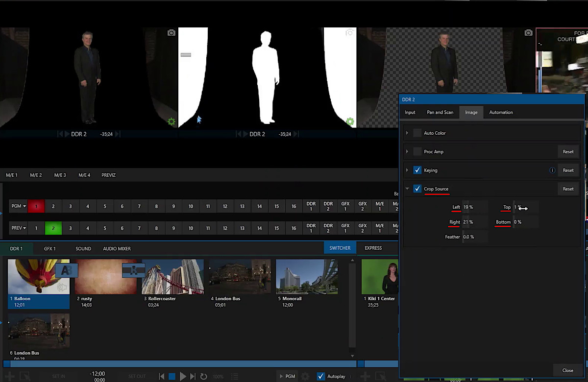This screenshot has height=382, width=588.
Task: Click the SET OUT button
Action: click(137, 376)
